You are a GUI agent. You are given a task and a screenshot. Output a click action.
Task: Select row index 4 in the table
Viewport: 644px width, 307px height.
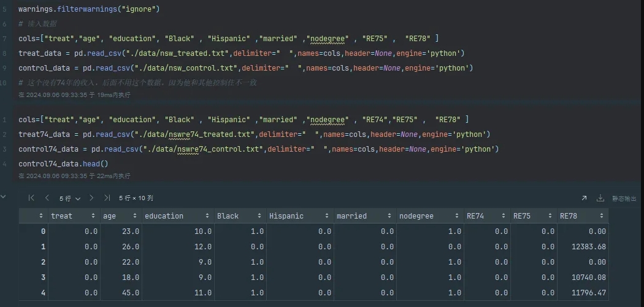43,293
